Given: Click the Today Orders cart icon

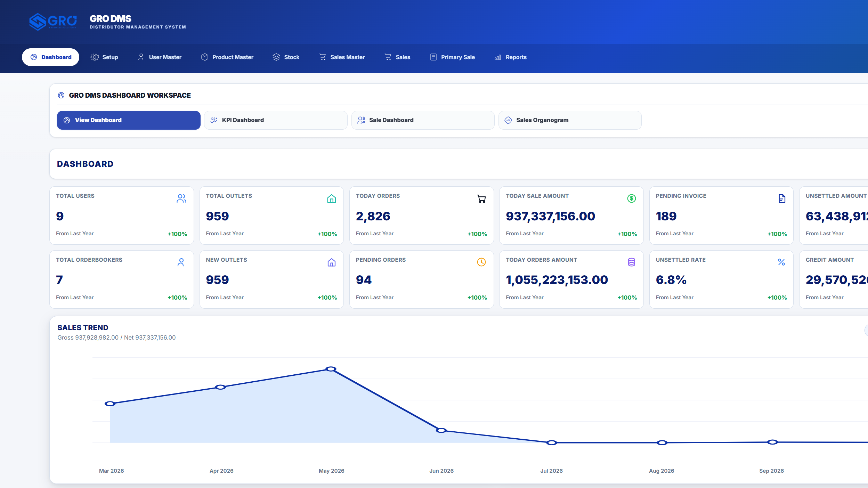Looking at the screenshot, I should (481, 199).
